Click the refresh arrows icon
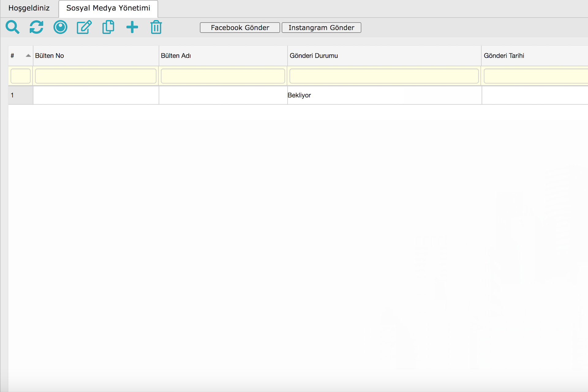The image size is (588, 392). pos(36,27)
